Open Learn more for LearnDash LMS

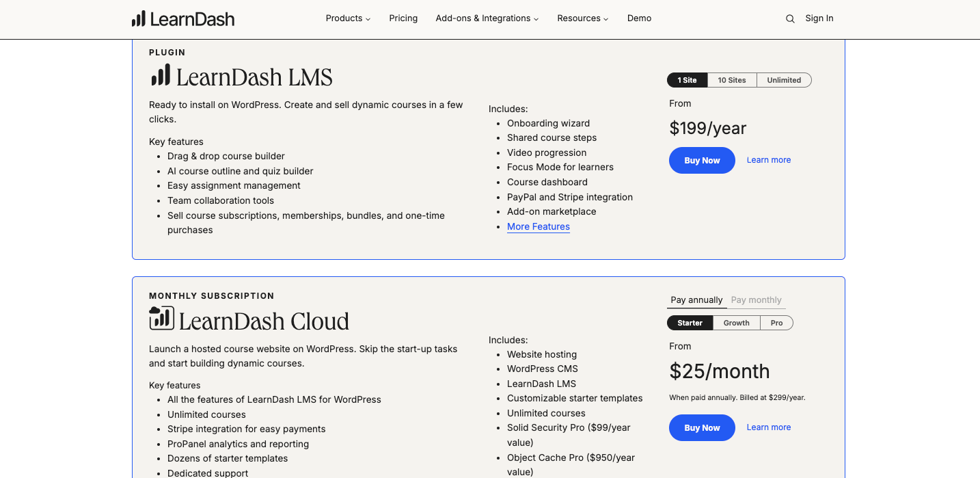769,160
